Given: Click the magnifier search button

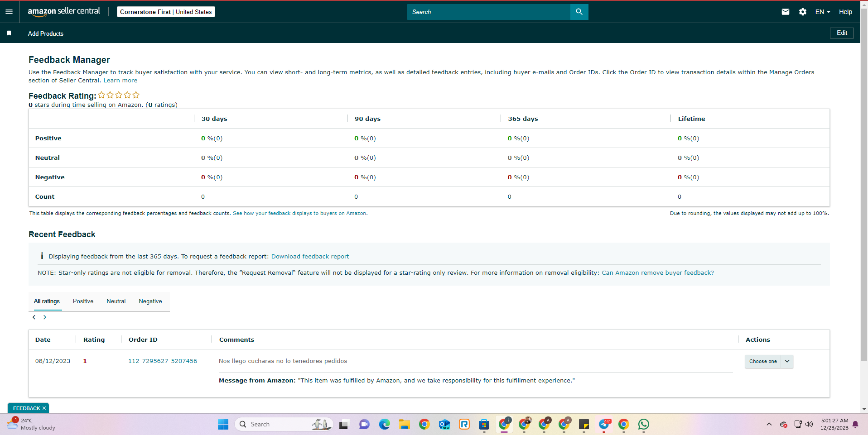Looking at the screenshot, I should (579, 12).
